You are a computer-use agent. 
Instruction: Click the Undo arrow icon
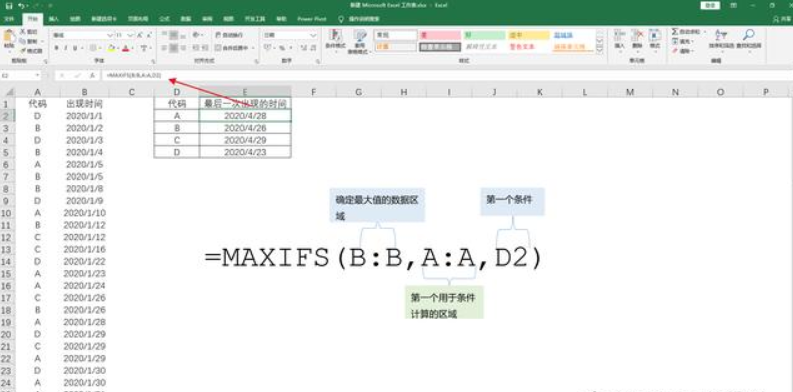tap(21, 6)
